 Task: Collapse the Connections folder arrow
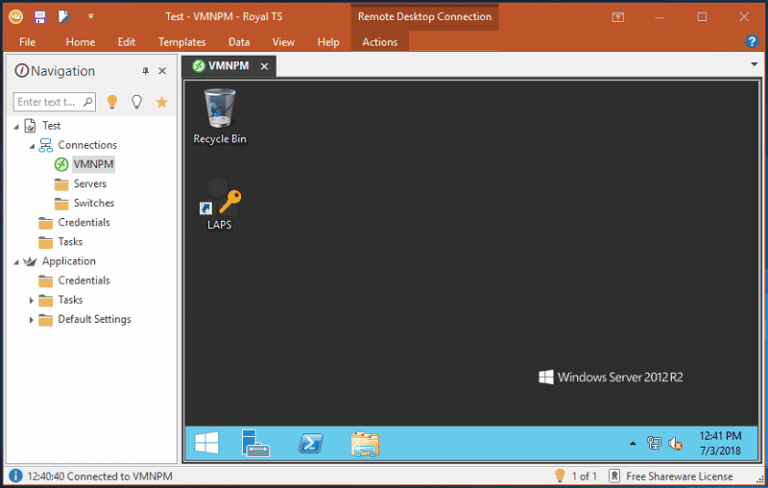32,146
